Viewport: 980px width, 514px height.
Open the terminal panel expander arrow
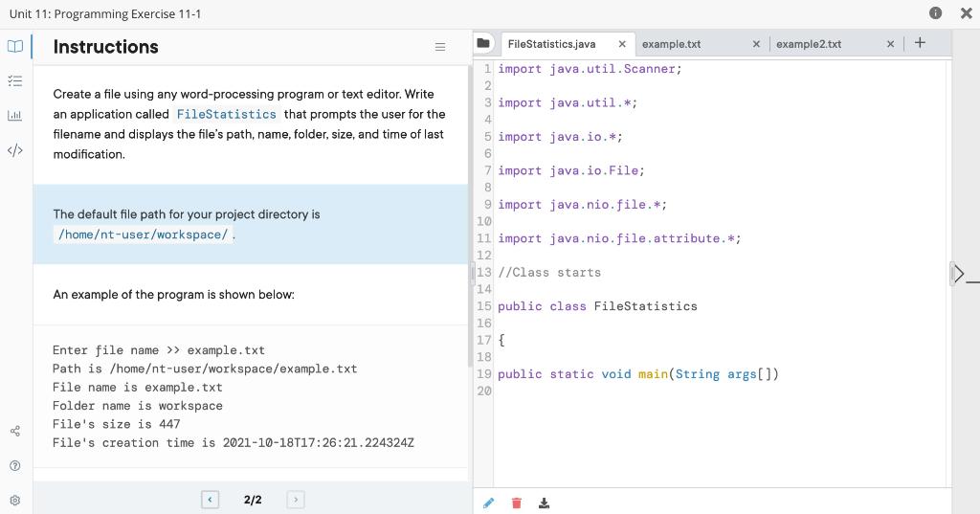tap(959, 273)
